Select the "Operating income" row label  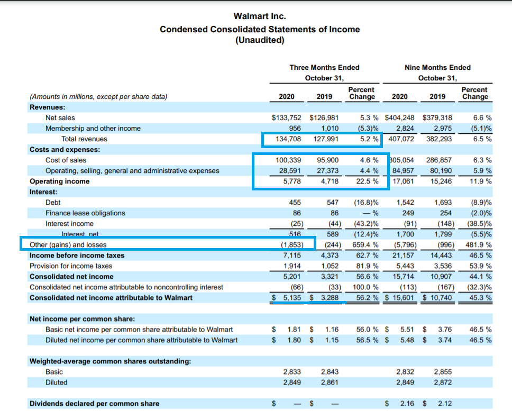(x=59, y=181)
